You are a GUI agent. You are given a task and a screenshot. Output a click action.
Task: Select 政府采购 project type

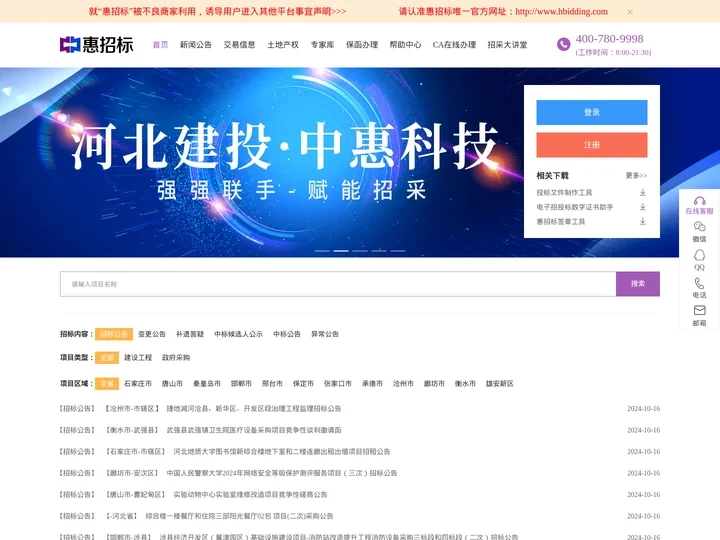point(176,358)
